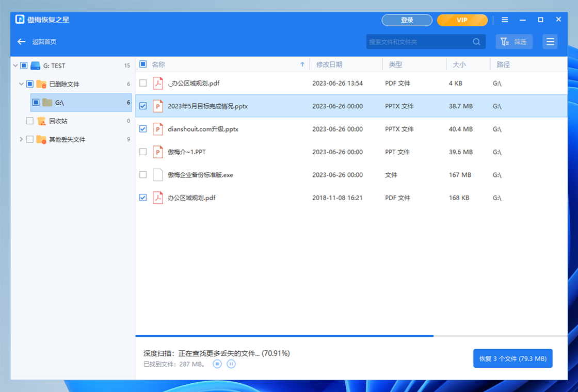Select the 其他丢失文件 tree label
Image resolution: width=578 pixels, height=392 pixels.
point(67,139)
